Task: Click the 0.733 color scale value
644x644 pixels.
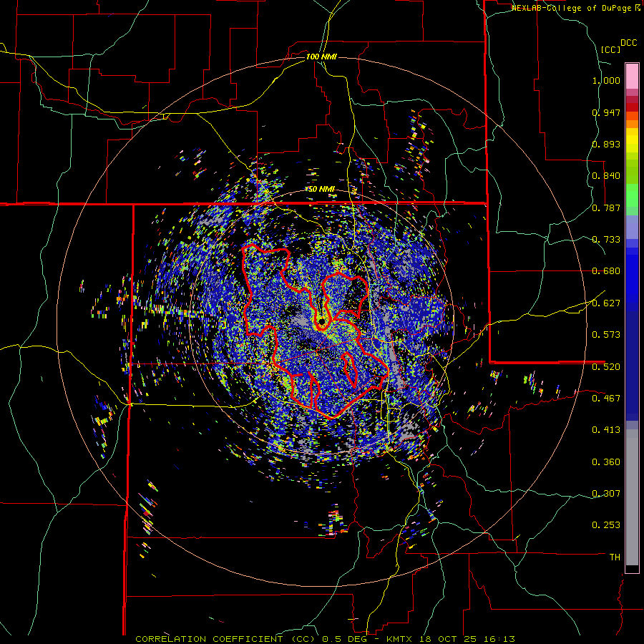Action: pyautogui.click(x=606, y=240)
